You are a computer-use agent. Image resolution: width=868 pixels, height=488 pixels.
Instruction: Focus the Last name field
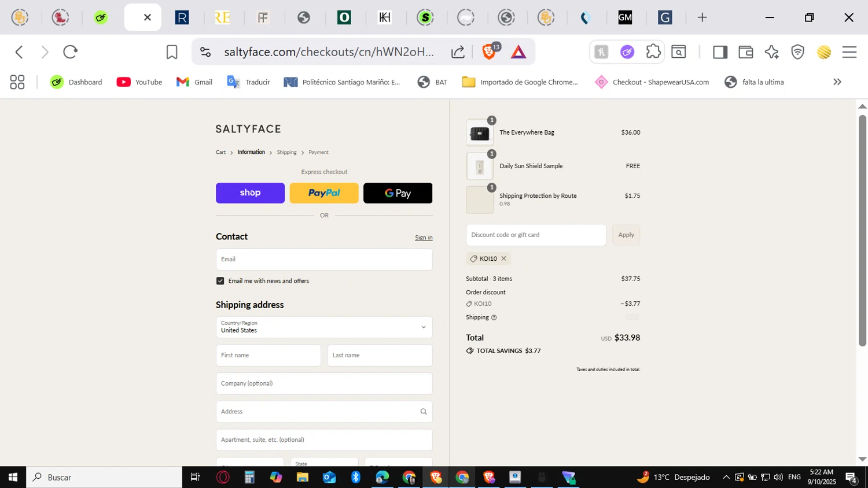pos(380,356)
